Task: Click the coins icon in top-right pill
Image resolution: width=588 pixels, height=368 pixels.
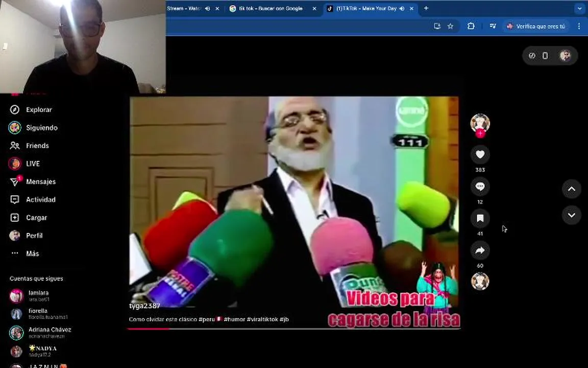Action: pos(532,56)
